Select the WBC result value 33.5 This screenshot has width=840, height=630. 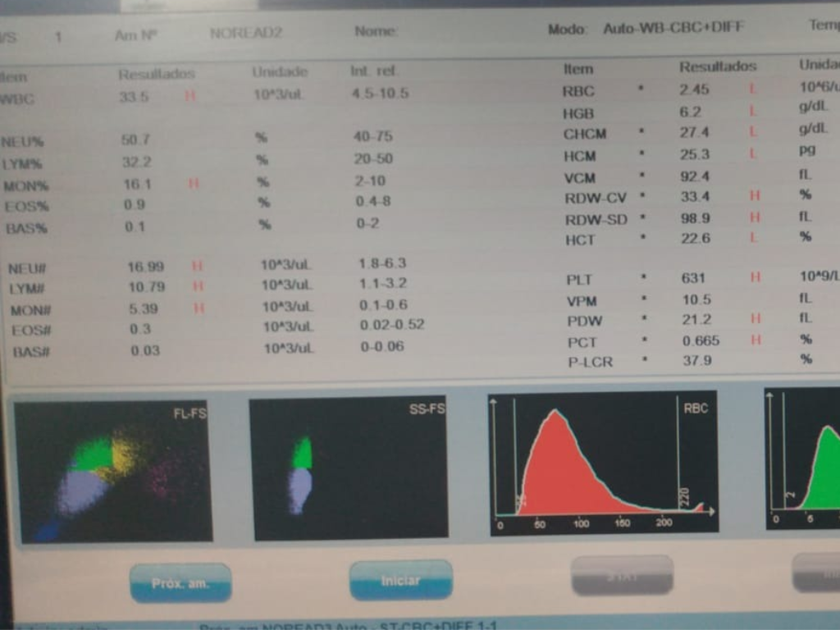(134, 97)
